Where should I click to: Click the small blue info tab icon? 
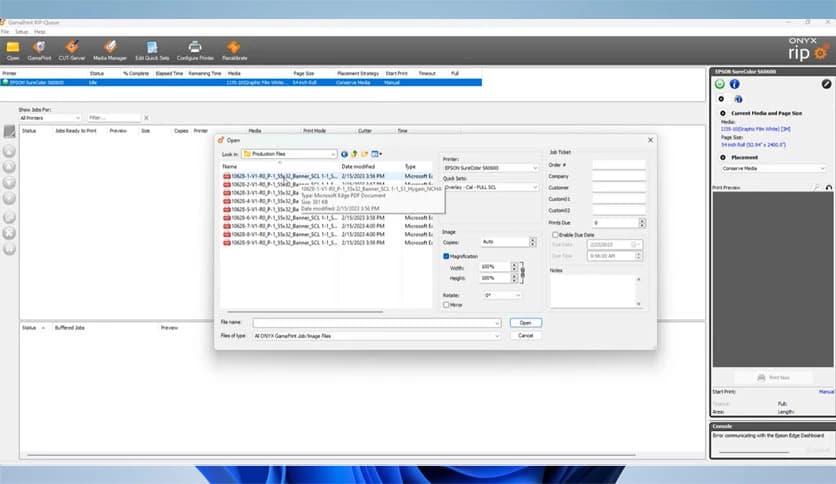(x=738, y=99)
